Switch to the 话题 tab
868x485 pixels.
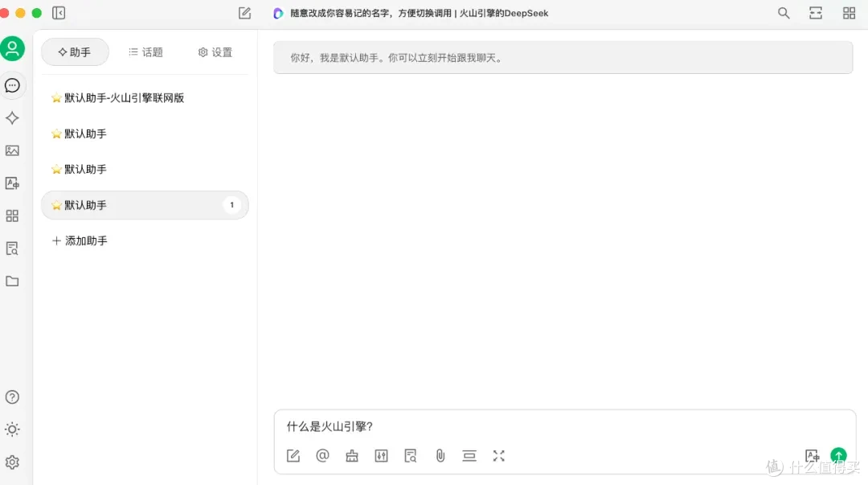[x=146, y=52]
